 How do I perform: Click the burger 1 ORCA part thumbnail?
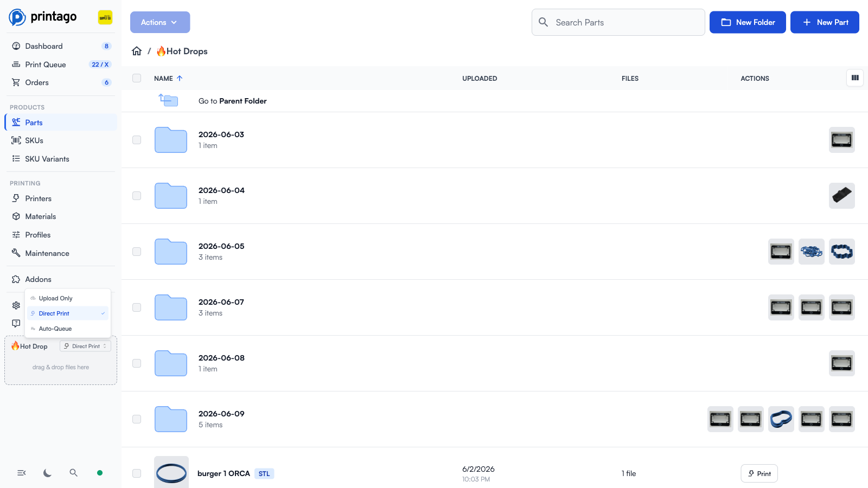click(171, 472)
